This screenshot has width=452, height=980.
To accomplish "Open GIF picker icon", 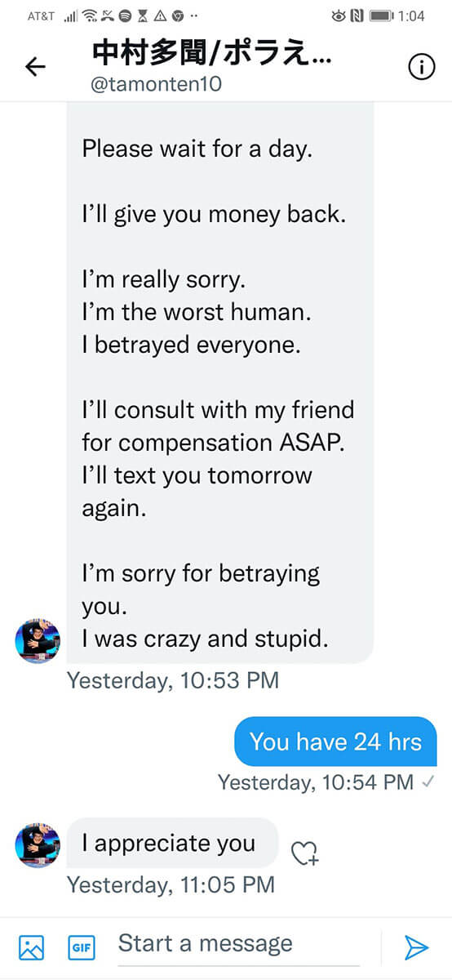I will coord(82,947).
